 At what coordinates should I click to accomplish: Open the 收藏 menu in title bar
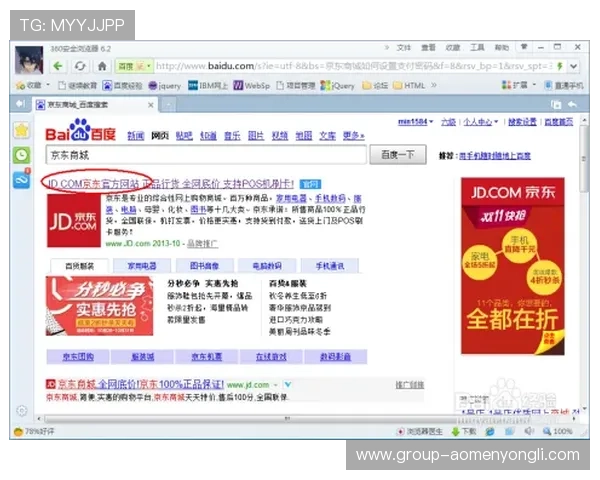pos(453,47)
